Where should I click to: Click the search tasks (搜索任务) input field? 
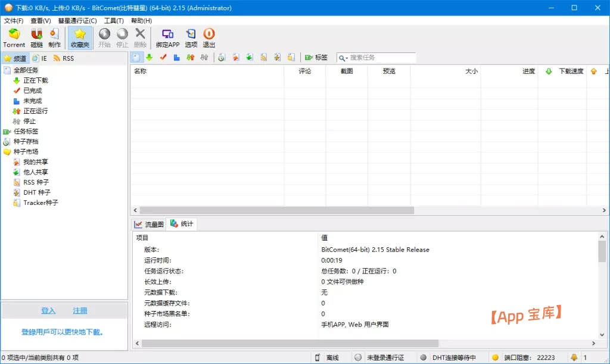pyautogui.click(x=381, y=58)
